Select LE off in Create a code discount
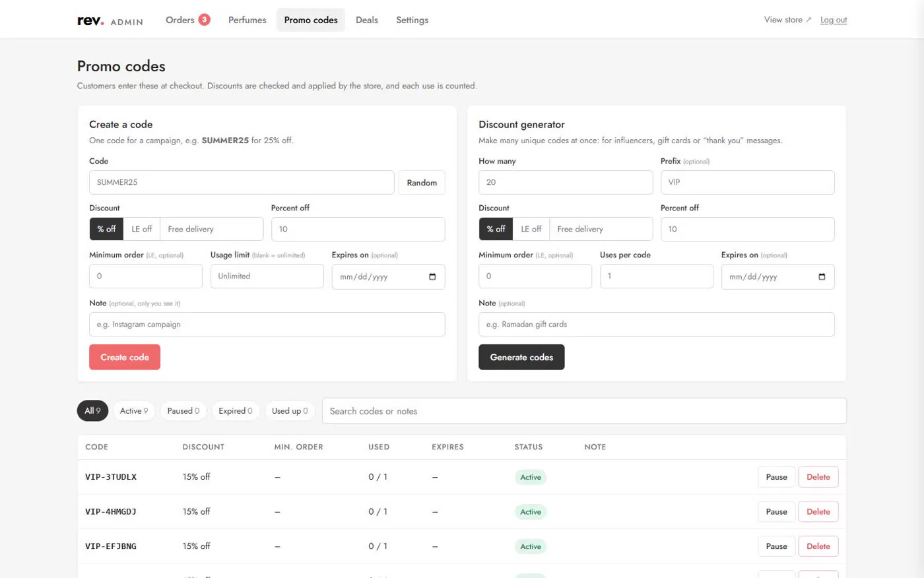The image size is (924, 578). [141, 229]
